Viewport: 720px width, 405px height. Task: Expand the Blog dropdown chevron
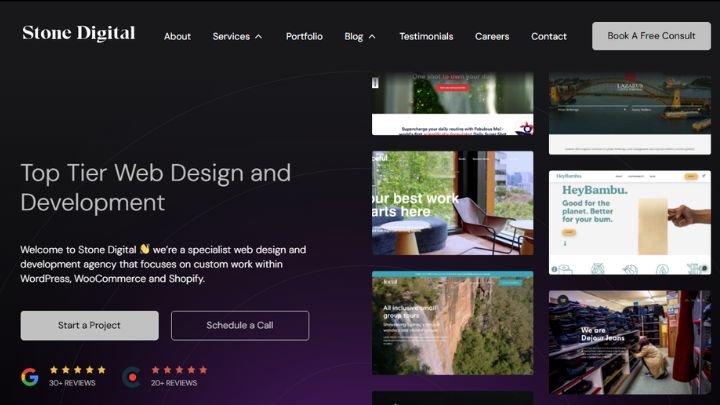[372, 37]
